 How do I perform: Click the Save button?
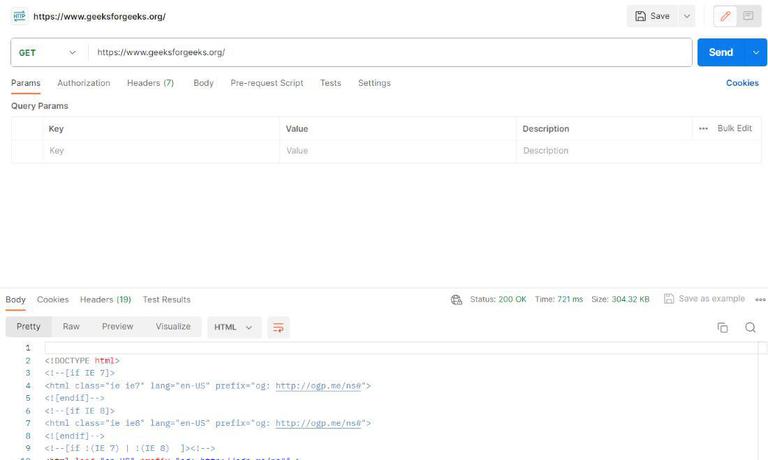[x=652, y=16]
